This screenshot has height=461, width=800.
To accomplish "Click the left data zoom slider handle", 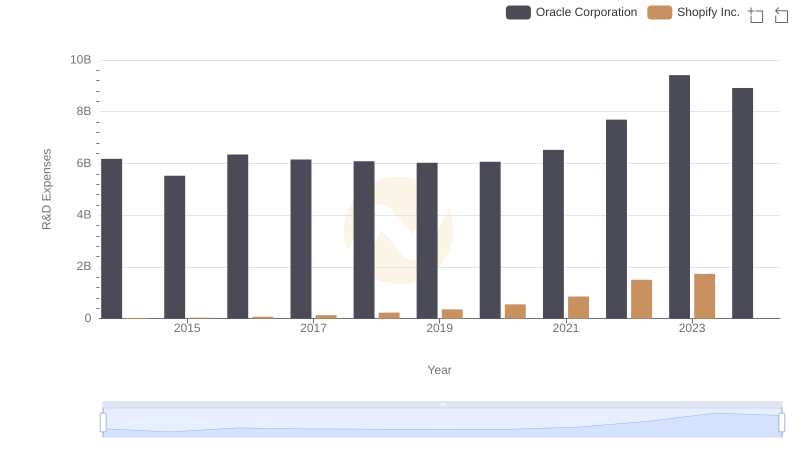I will click(103, 422).
